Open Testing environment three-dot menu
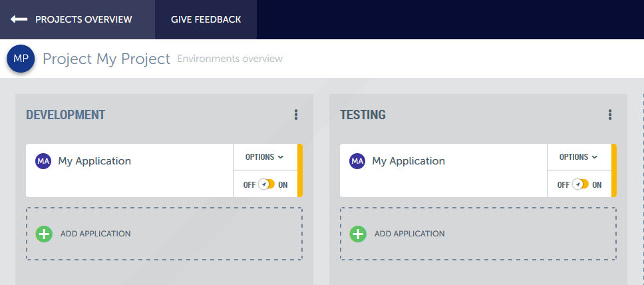 coord(609,115)
